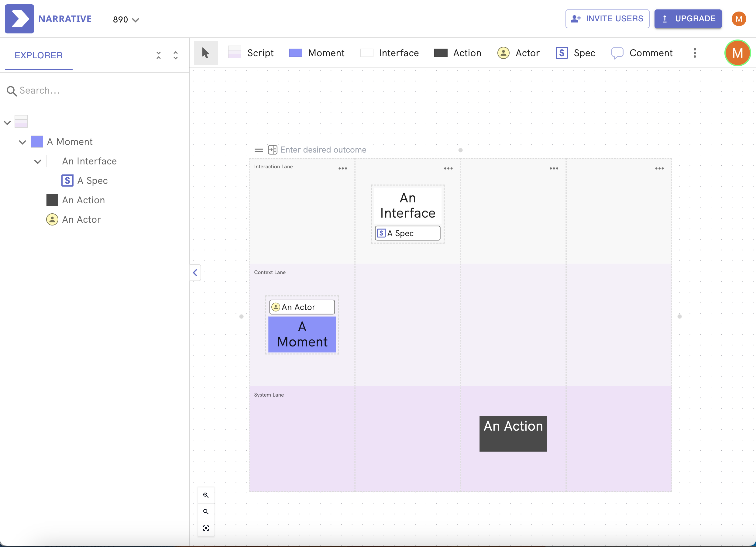Select An Action in the explorer tree
The width and height of the screenshot is (756, 547).
tap(83, 200)
